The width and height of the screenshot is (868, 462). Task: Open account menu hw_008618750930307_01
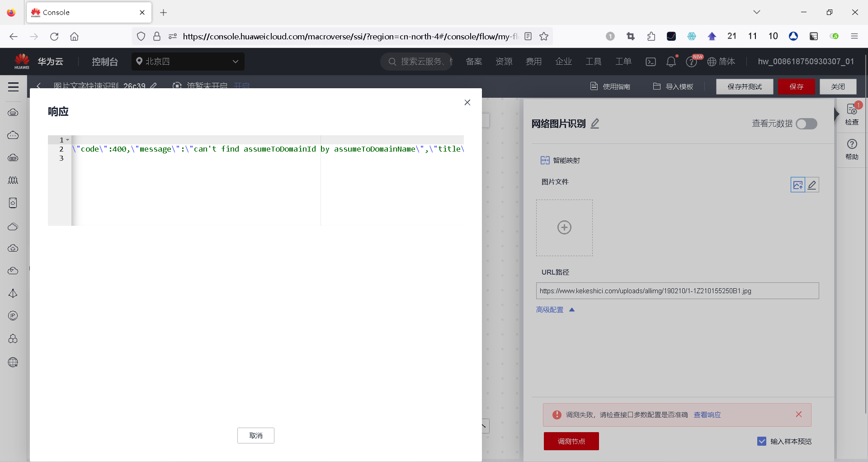click(806, 62)
